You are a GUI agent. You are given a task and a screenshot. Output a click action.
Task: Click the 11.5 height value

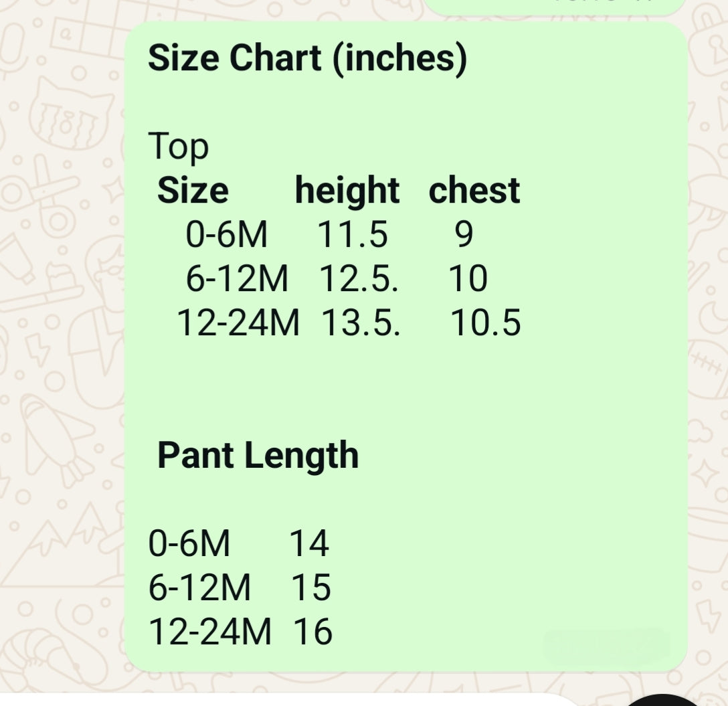click(352, 235)
